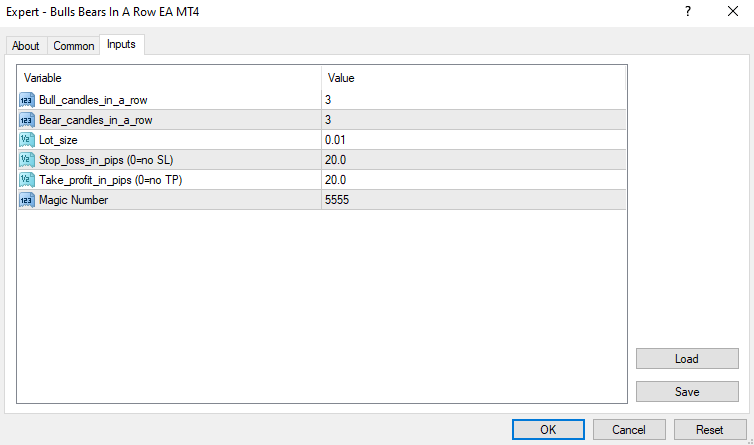This screenshot has width=754, height=445.
Task: Click the integer icon beside Bear_candles_in_a_row
Action: pos(26,120)
